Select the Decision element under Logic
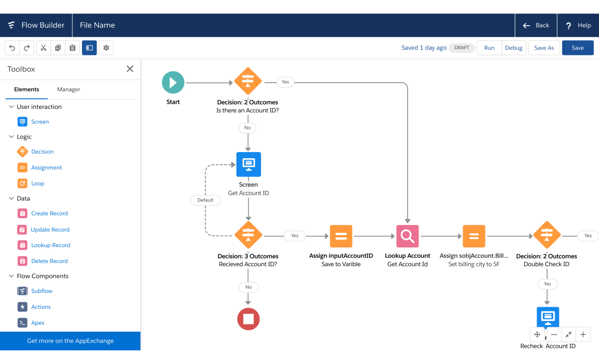 pyautogui.click(x=42, y=151)
